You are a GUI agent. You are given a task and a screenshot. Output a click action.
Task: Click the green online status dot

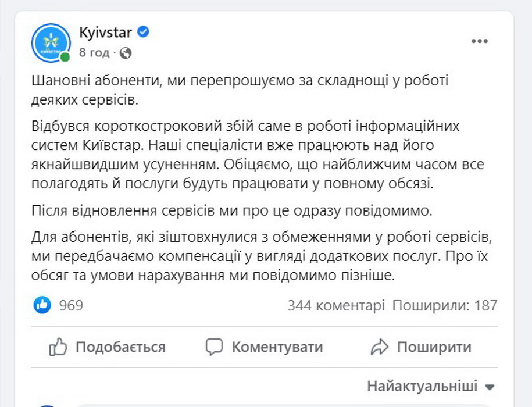click(65, 58)
